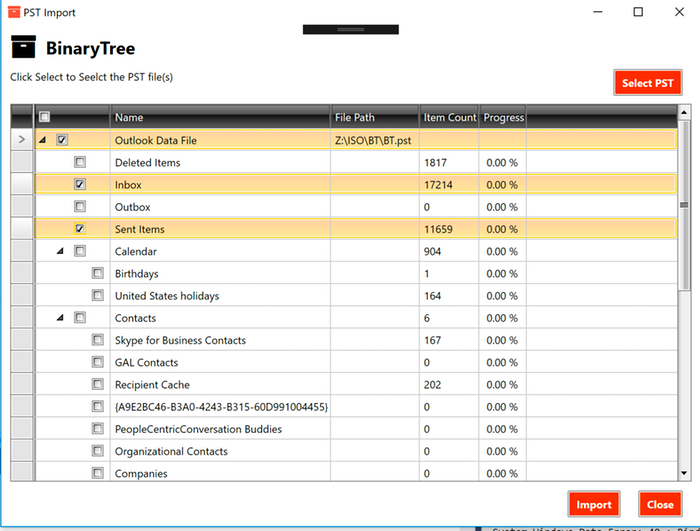Click the Select PST button
Screen dimensions: 700x531
648,83
